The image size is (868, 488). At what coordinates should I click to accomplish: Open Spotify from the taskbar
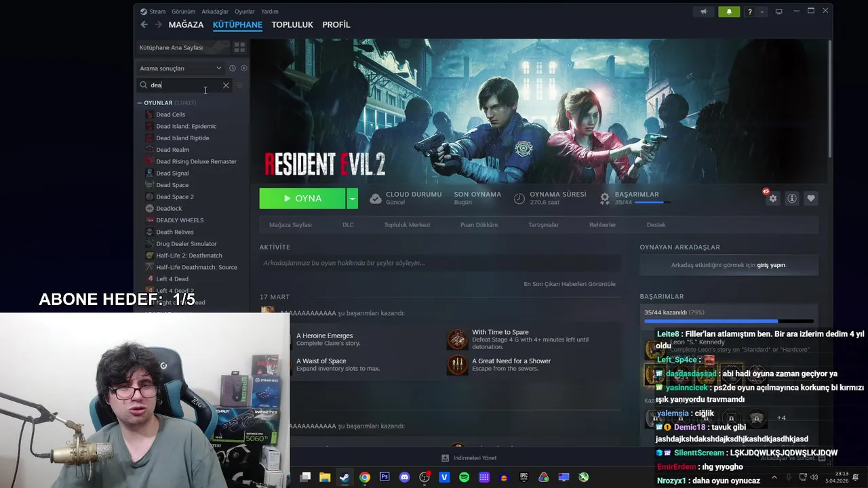464,477
